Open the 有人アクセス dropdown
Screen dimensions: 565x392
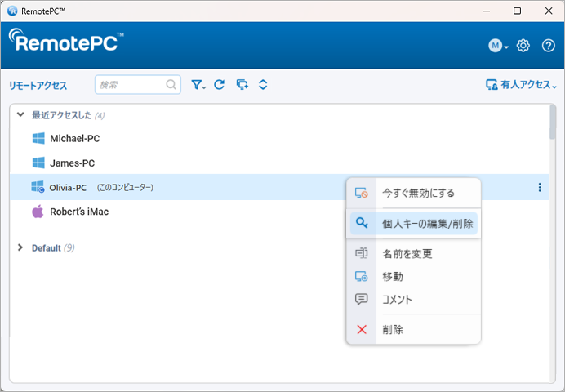click(x=521, y=85)
